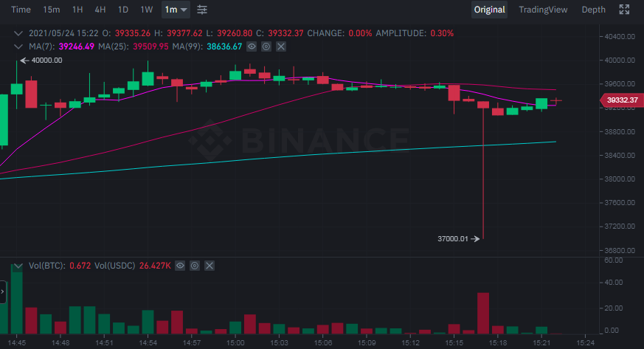
Task: Expand the left side panel arrow
Action: [x=2, y=292]
